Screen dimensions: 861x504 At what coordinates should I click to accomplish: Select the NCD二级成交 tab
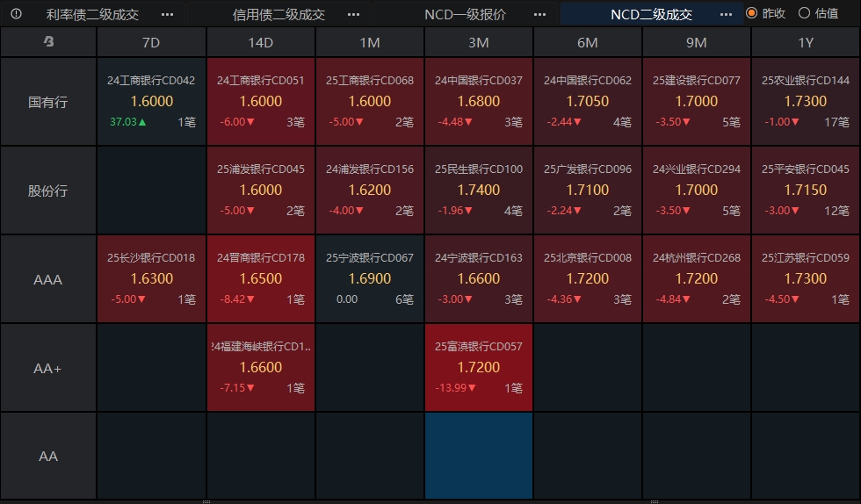pos(651,14)
